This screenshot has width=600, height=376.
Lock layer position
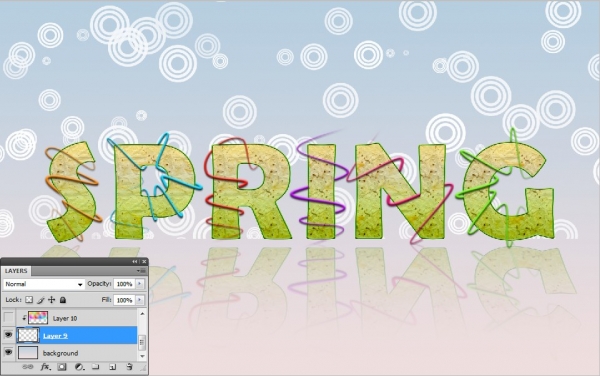coord(52,300)
